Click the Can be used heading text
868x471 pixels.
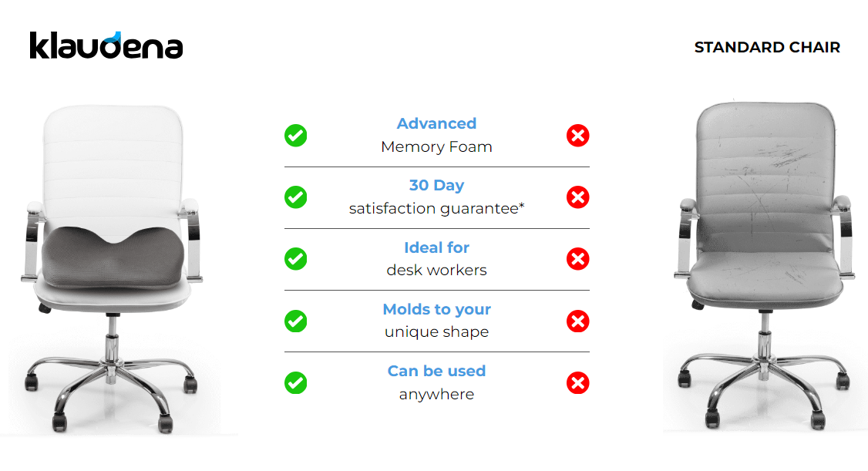[437, 371]
